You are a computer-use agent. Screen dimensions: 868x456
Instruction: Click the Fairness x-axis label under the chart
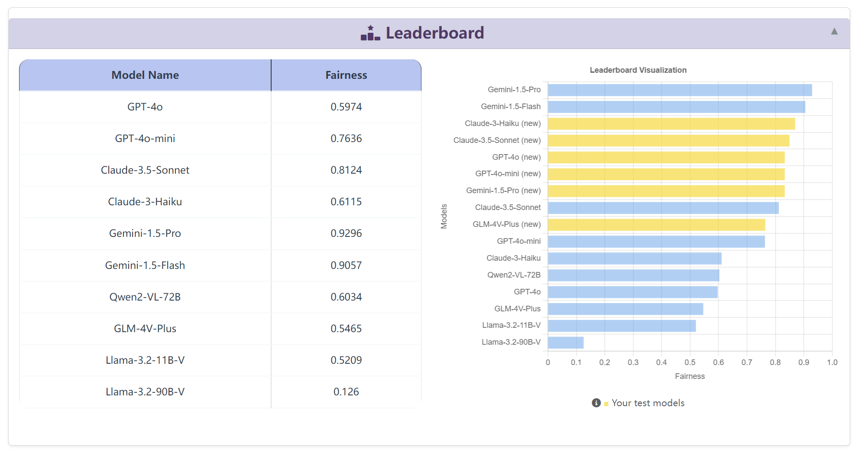pyautogui.click(x=690, y=376)
